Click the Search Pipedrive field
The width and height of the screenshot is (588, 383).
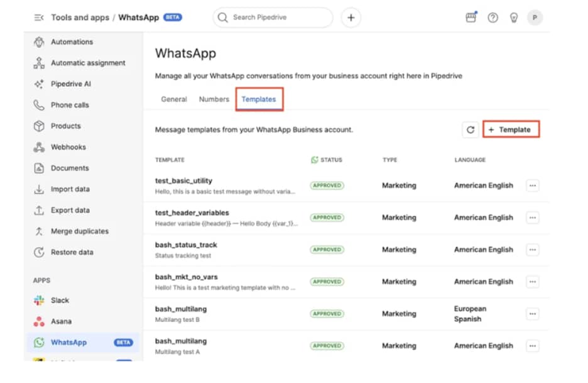273,17
